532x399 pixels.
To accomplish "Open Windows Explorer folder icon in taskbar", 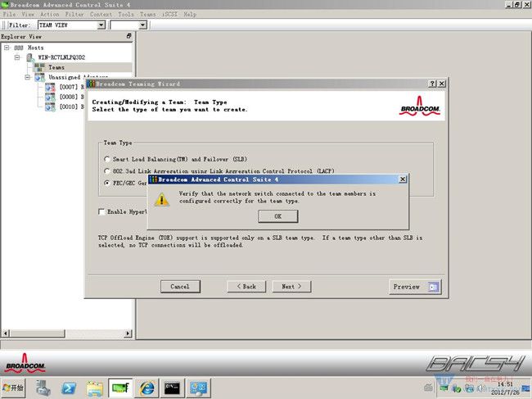I will (95, 388).
